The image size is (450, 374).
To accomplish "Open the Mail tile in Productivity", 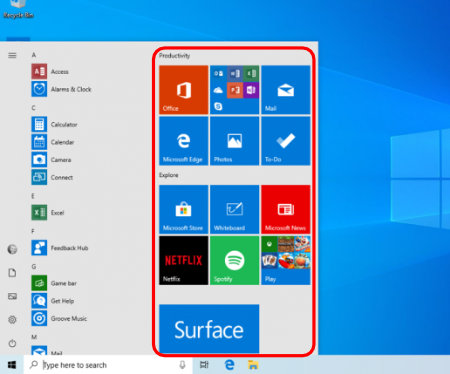I will point(286,90).
